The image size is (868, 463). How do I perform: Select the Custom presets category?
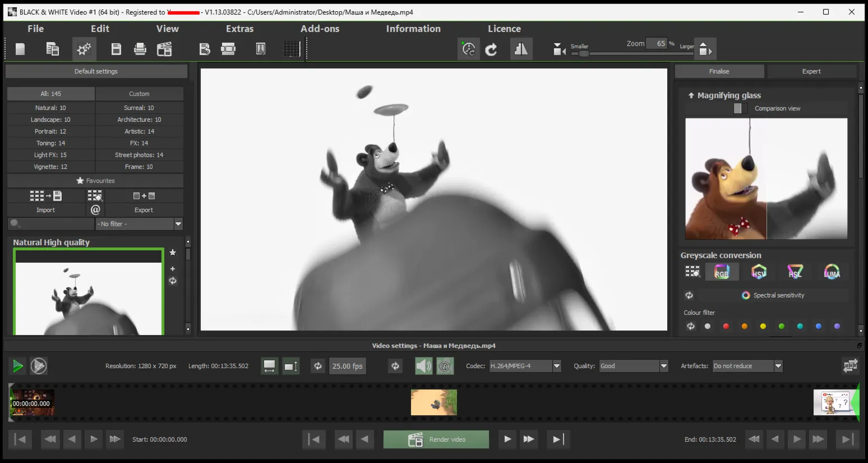click(140, 94)
